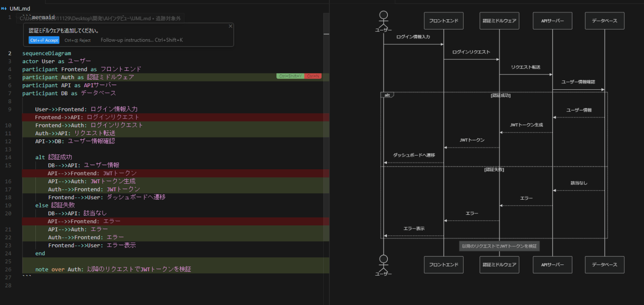The height and width of the screenshot is (305, 644).
Task: Click the ログイン情報入力 message label in diagram
Action: [413, 36]
